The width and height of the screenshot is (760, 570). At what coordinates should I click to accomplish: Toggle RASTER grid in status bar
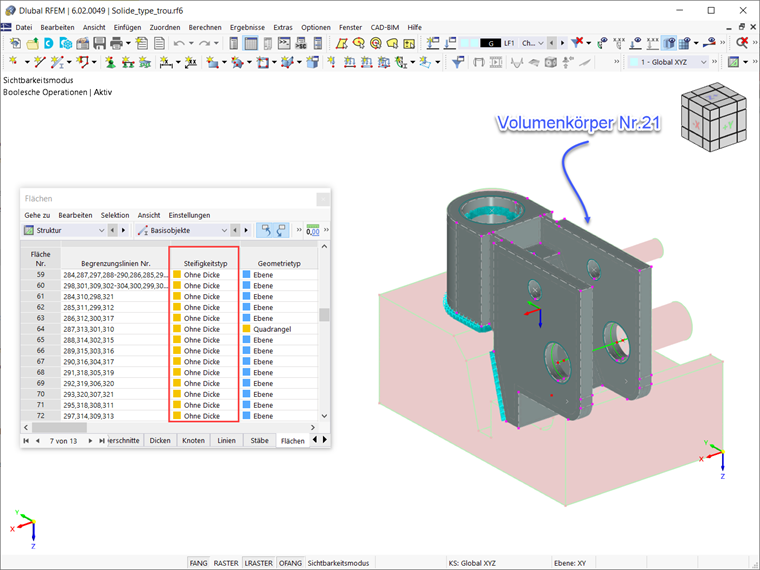click(x=226, y=563)
